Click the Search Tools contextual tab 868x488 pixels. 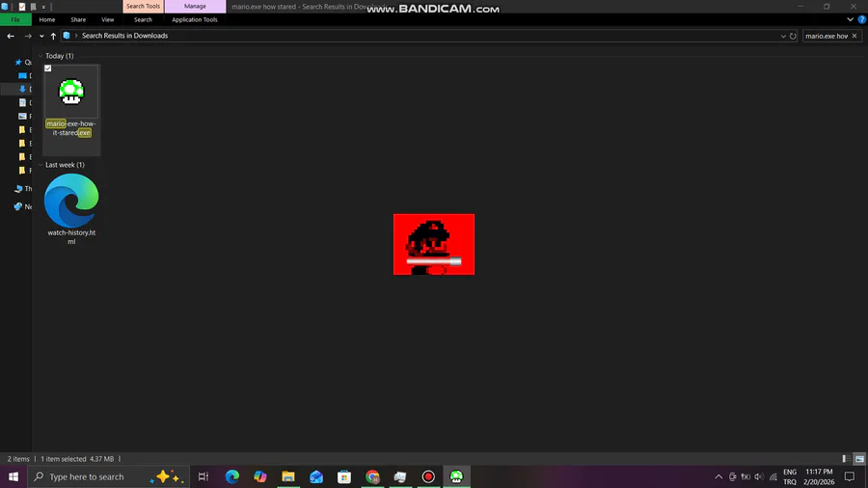click(143, 6)
